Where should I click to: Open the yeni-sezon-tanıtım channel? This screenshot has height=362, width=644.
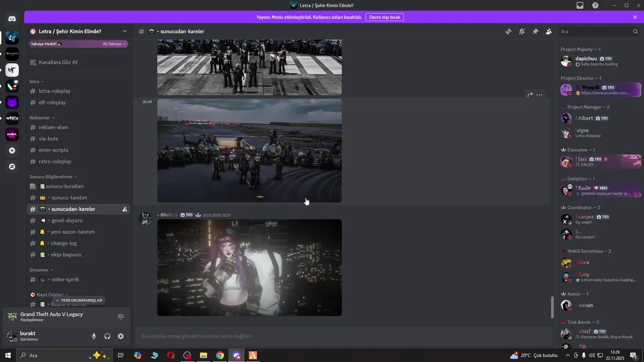[78, 232]
